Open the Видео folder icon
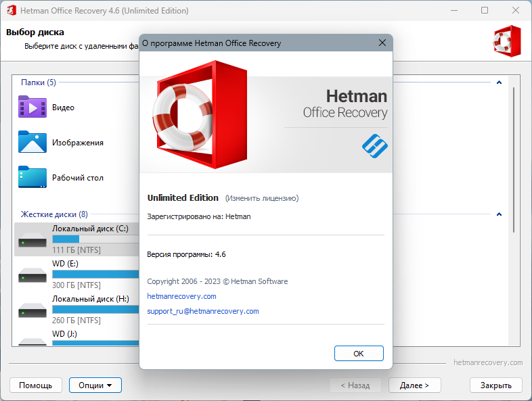The image size is (532, 401). [x=32, y=107]
